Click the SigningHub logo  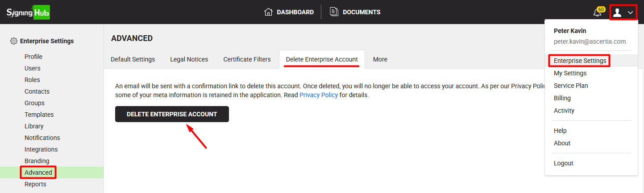(x=28, y=12)
